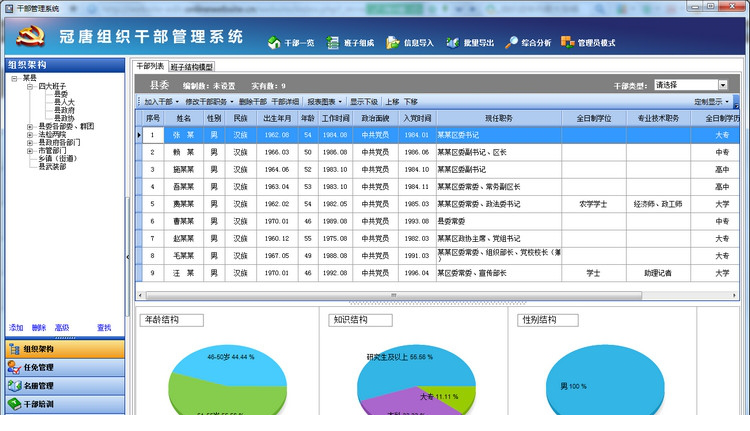The height and width of the screenshot is (431, 750).
Task: Click the 县委常委 position cell in row 6
Action: (x=499, y=221)
